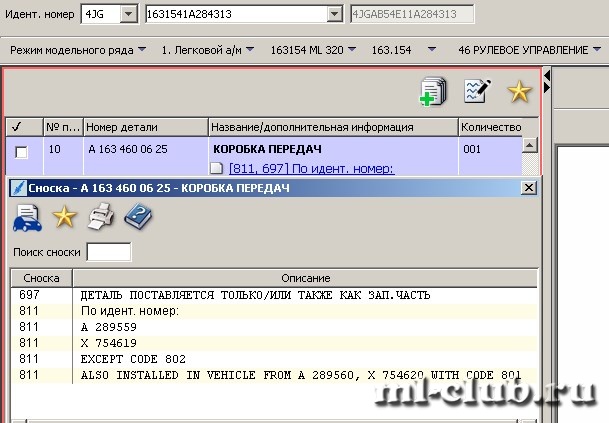The width and height of the screenshot is (609, 423).
Task: Click the Описание column header
Action: [305, 278]
